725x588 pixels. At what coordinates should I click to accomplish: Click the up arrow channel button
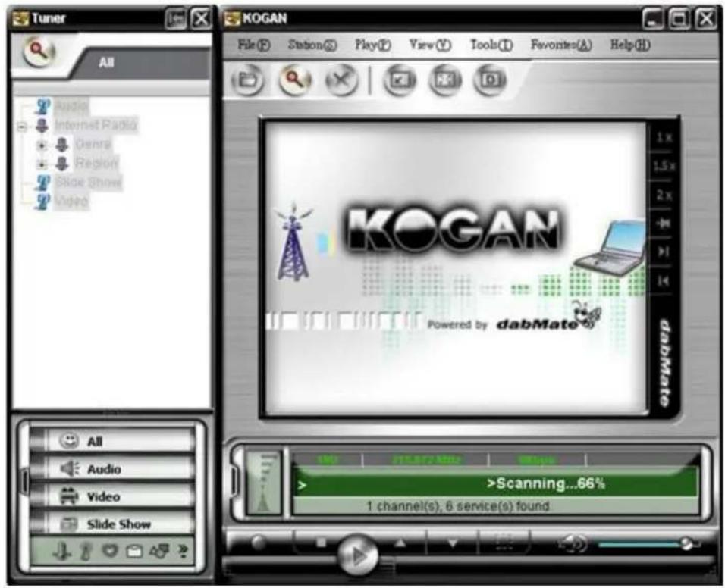pos(400,543)
